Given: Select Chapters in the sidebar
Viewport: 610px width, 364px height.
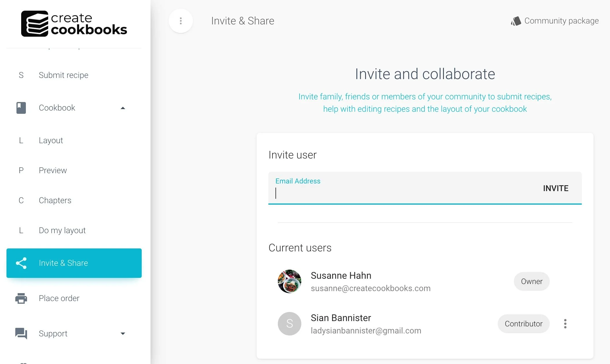Looking at the screenshot, I should (55, 201).
